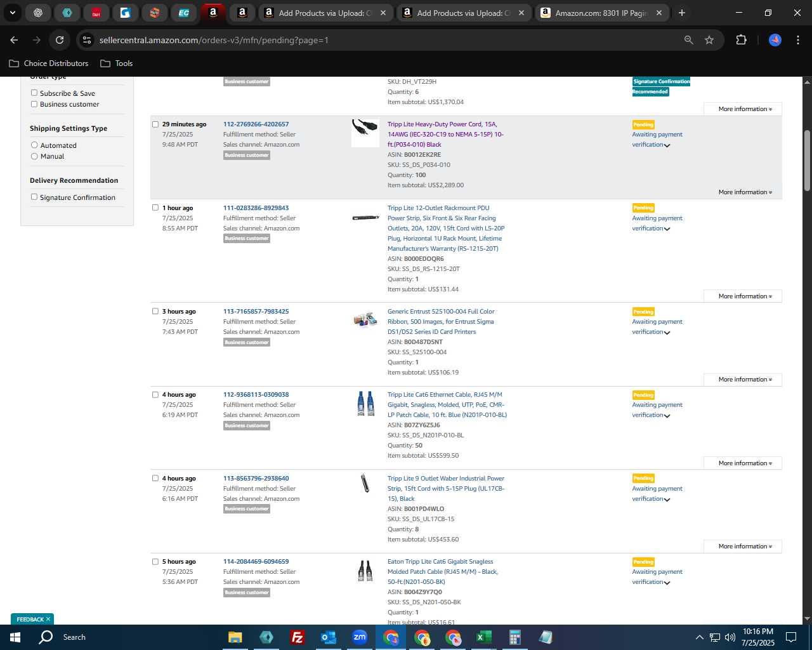This screenshot has width=812, height=650.
Task: Open the Power Cord product thumbnail
Action: point(365,133)
